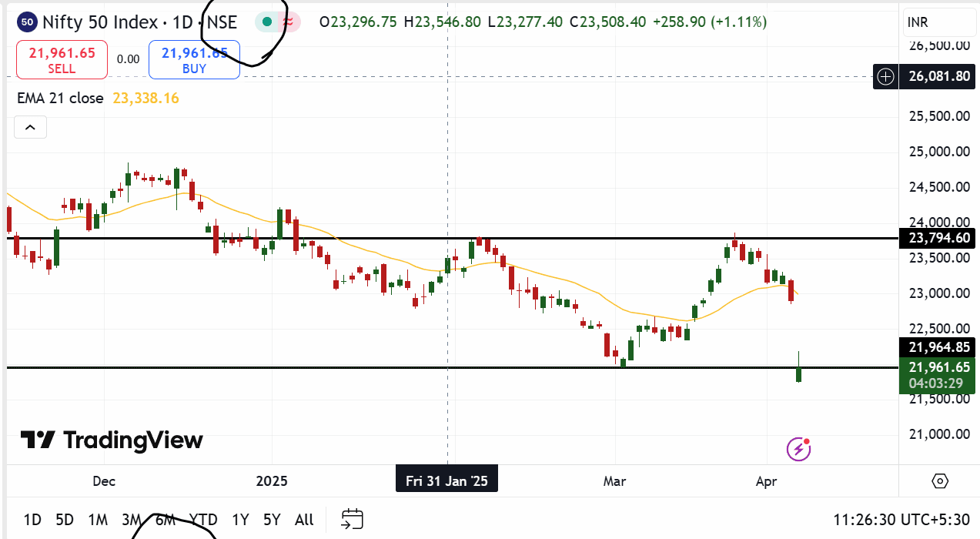
Task: Select the 6M time range
Action: [166, 520]
